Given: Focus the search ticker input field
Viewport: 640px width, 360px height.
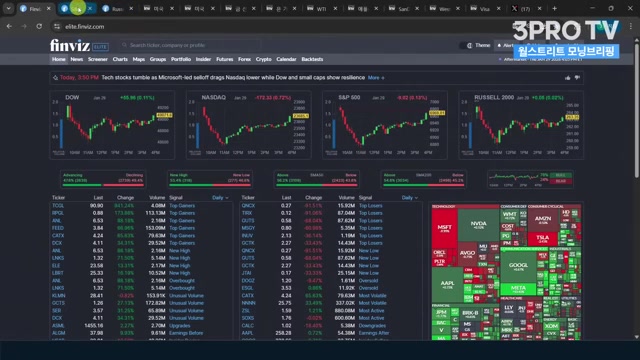Looking at the screenshot, I should click(190, 45).
